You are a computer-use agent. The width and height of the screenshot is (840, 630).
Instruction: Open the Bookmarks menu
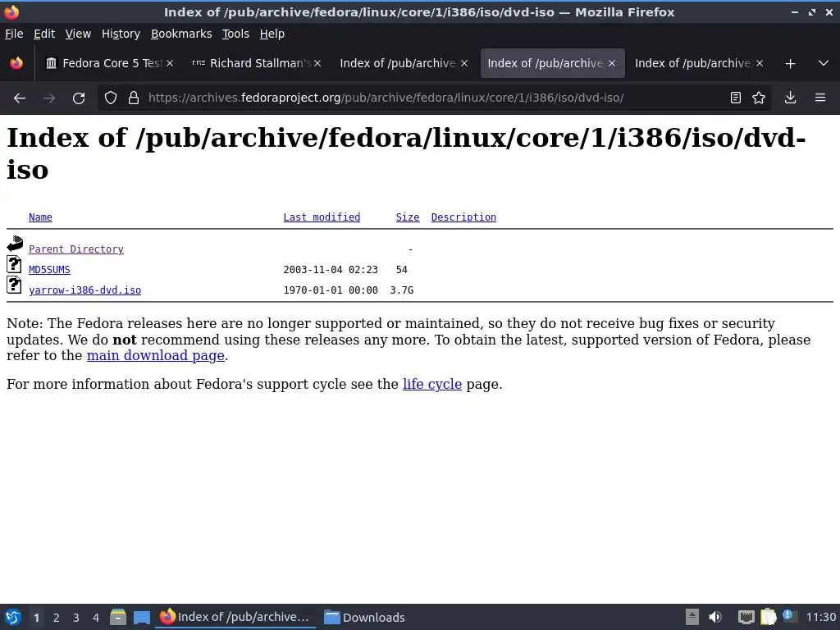[x=181, y=34]
